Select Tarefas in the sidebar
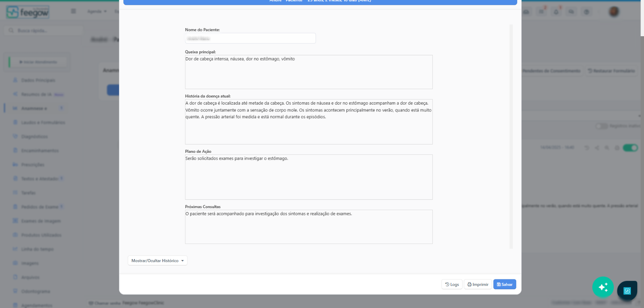Viewport: 644px width, 308px height. tap(28, 193)
